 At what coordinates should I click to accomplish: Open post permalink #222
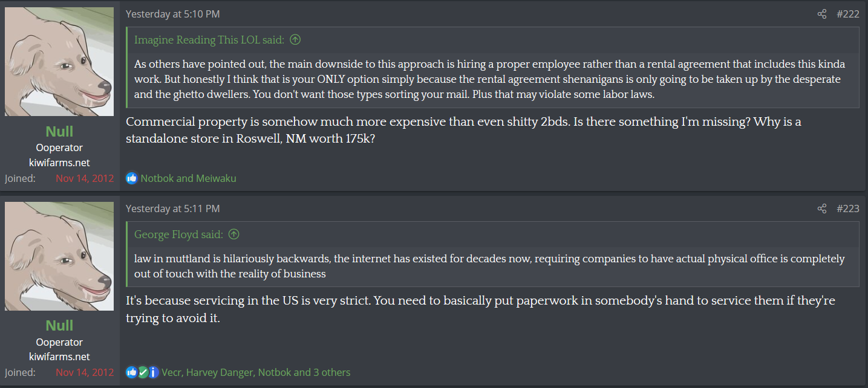[x=847, y=14]
